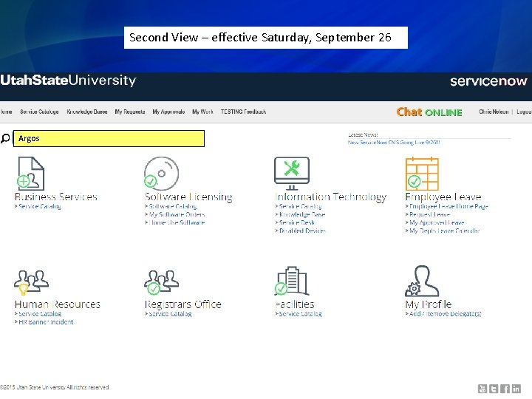Open Service Catalog under Information Technology
This screenshot has width=532, height=399.
300,206
